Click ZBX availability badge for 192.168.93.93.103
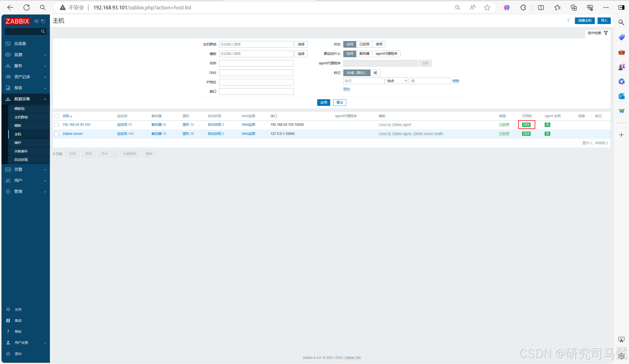Viewport: 629px width, 364px height. [x=526, y=125]
